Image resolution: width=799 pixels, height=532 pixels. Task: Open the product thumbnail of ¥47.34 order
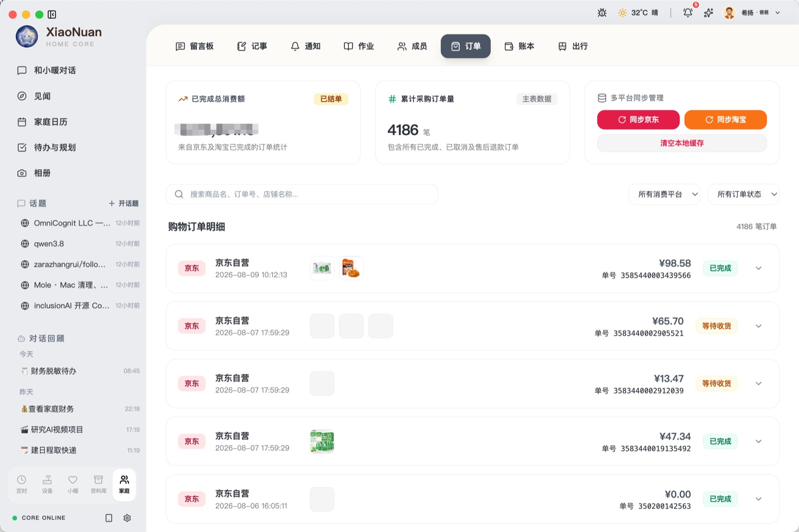tap(322, 441)
